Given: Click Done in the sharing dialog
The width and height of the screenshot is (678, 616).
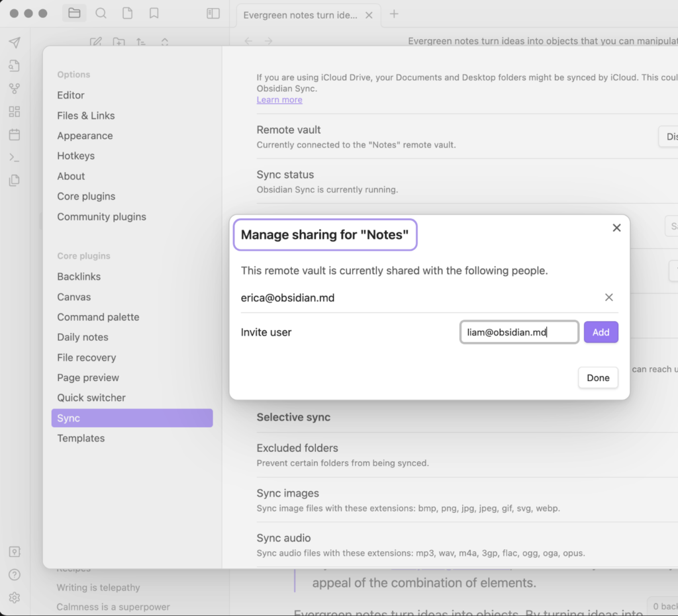Looking at the screenshot, I should point(598,378).
